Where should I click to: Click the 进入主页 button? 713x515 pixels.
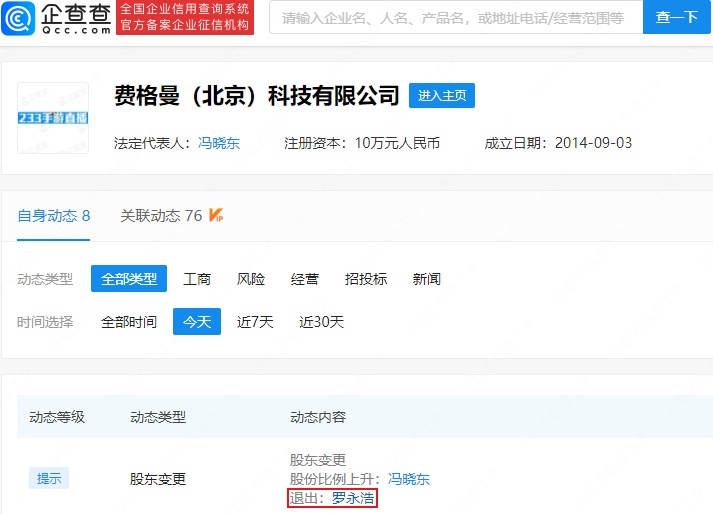442,95
